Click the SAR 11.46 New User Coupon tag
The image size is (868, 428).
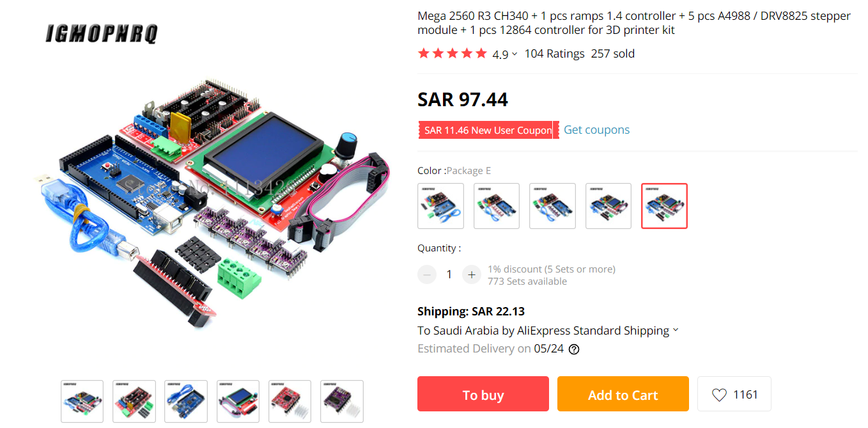click(x=488, y=130)
